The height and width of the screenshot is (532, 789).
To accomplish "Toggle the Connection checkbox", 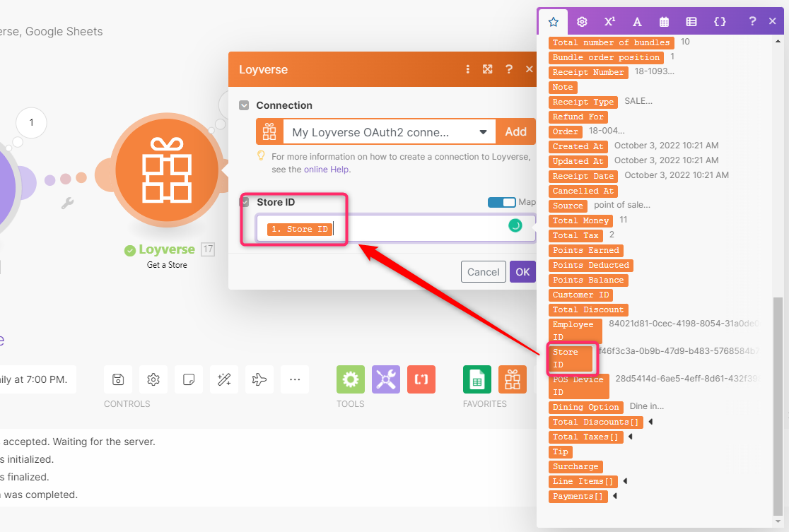I will pyautogui.click(x=244, y=105).
